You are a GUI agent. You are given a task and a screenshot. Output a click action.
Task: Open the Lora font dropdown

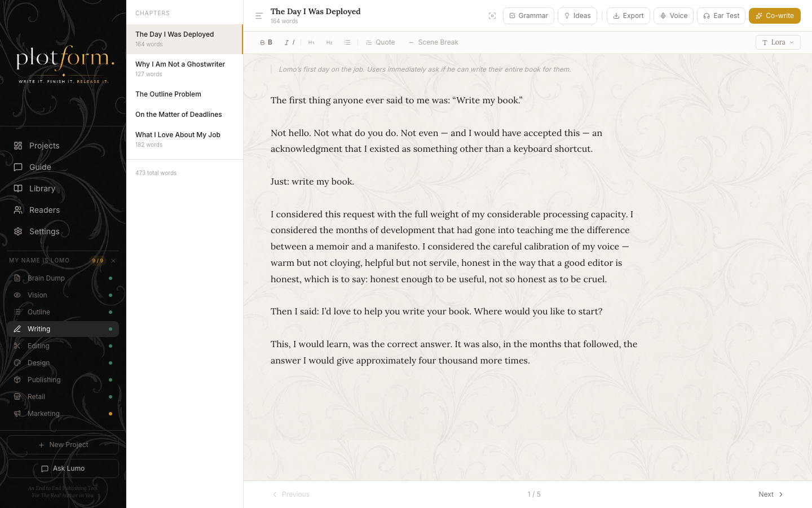[x=778, y=42]
